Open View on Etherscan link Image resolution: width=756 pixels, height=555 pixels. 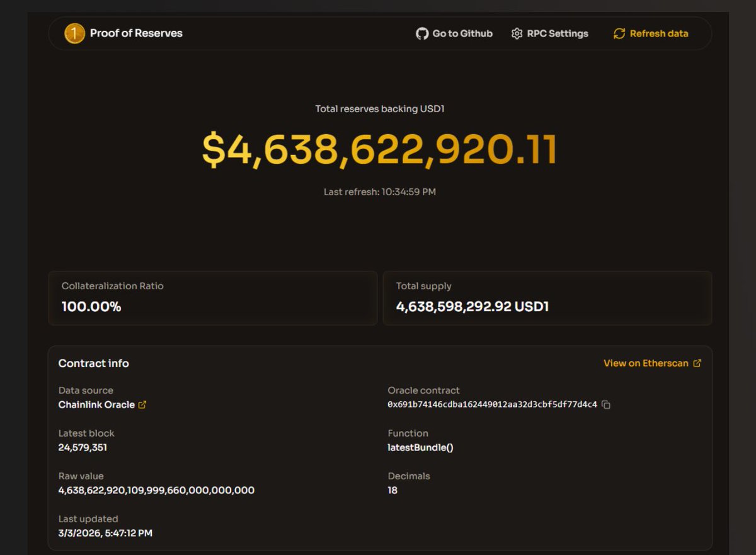pyautogui.click(x=652, y=363)
